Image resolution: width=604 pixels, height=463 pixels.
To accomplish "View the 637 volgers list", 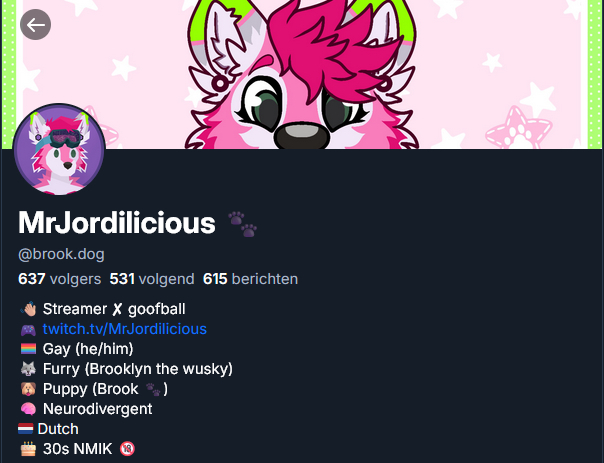I will 59,279.
